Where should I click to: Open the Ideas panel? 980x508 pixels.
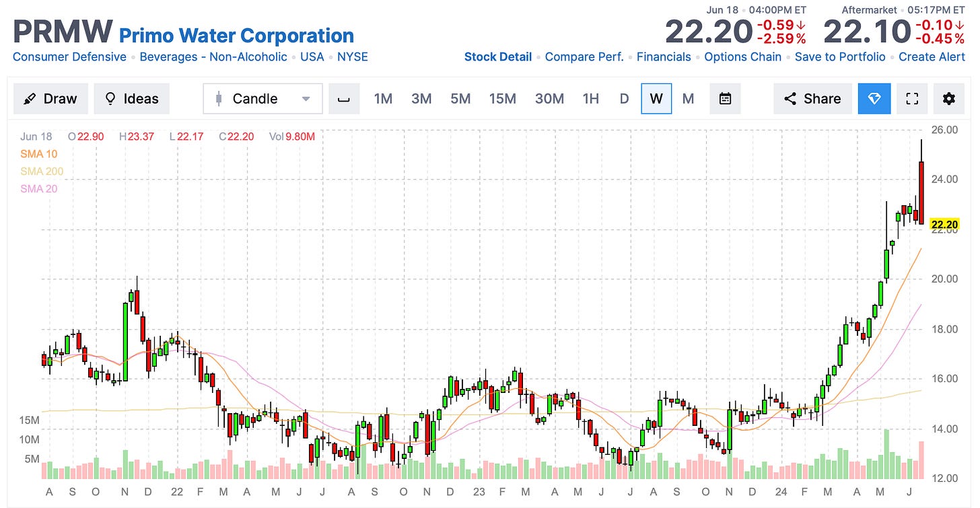tap(132, 99)
